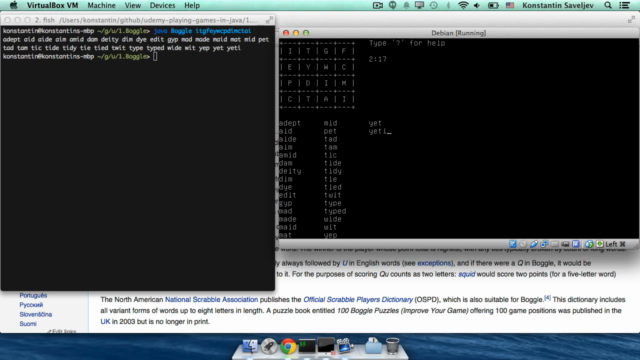Switch to the Português language link
The image size is (640, 360).
[x=33, y=295]
